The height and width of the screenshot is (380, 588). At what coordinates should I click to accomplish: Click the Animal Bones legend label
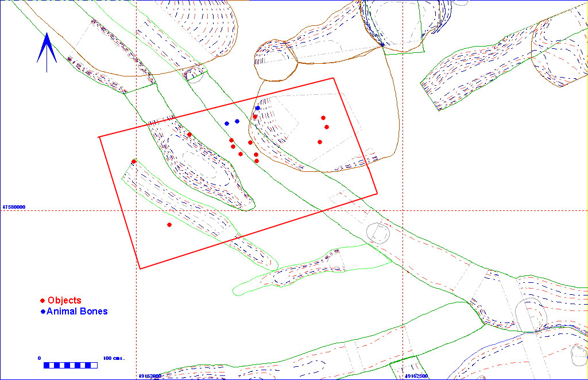point(77,312)
